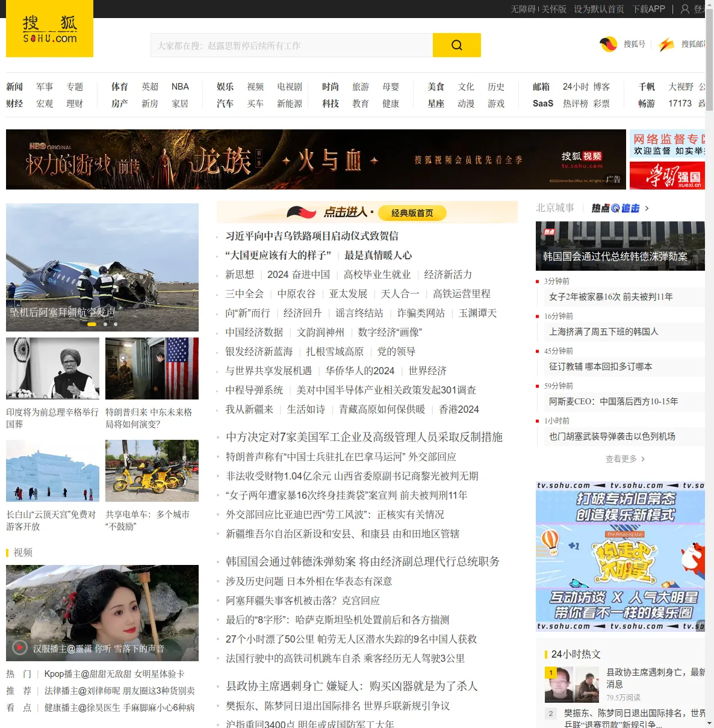The width and height of the screenshot is (714, 728).
Task: Open the 新能源 link
Action: (x=290, y=103)
